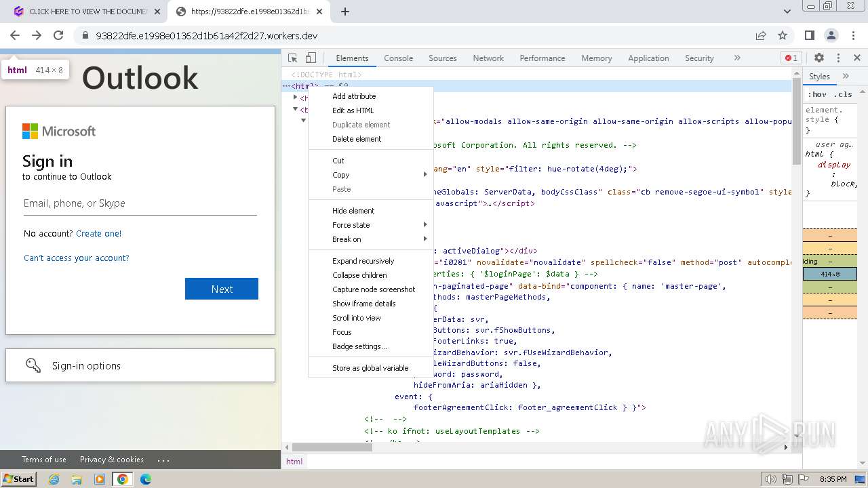Select the Styles pane tab

click(x=819, y=77)
